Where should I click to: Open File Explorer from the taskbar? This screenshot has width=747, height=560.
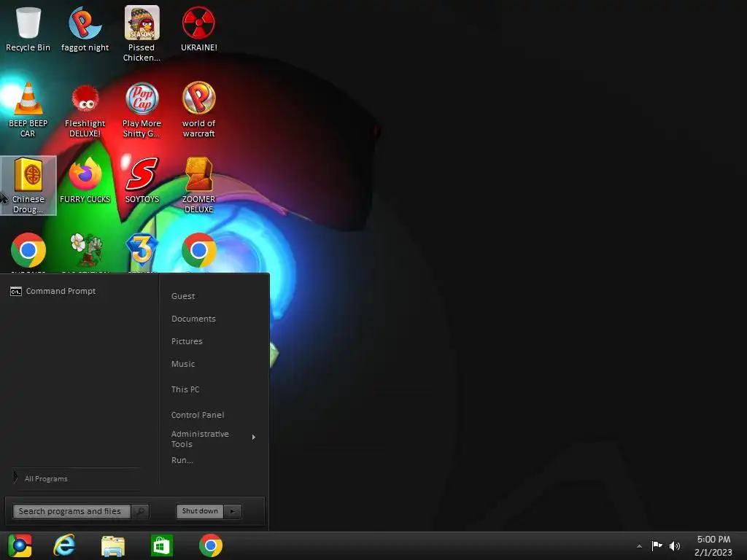[113, 545]
